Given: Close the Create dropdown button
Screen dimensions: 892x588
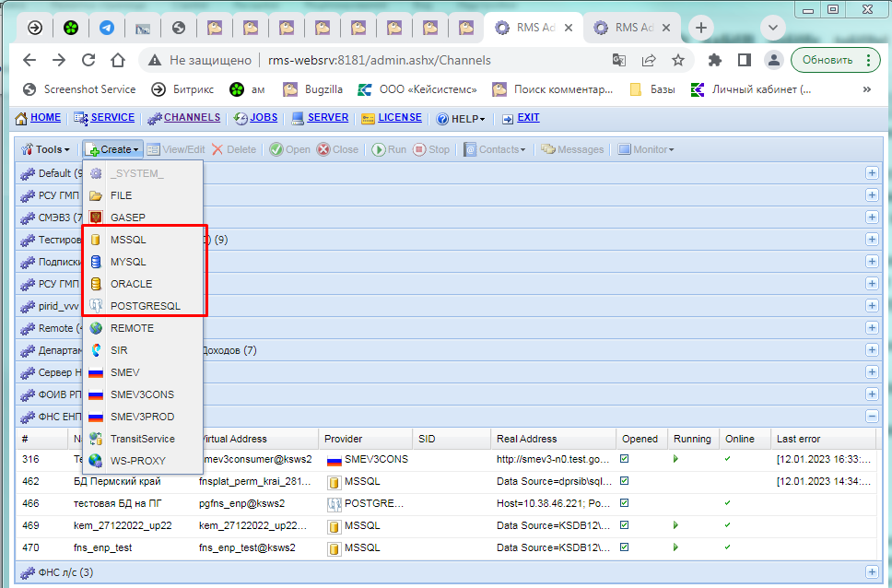Looking at the screenshot, I should (112, 149).
